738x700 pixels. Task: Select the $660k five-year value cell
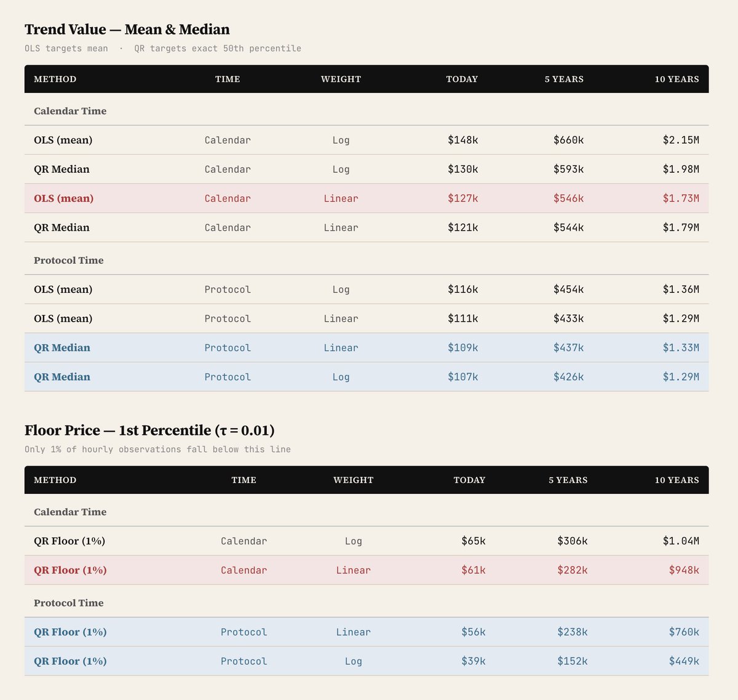[x=568, y=140]
